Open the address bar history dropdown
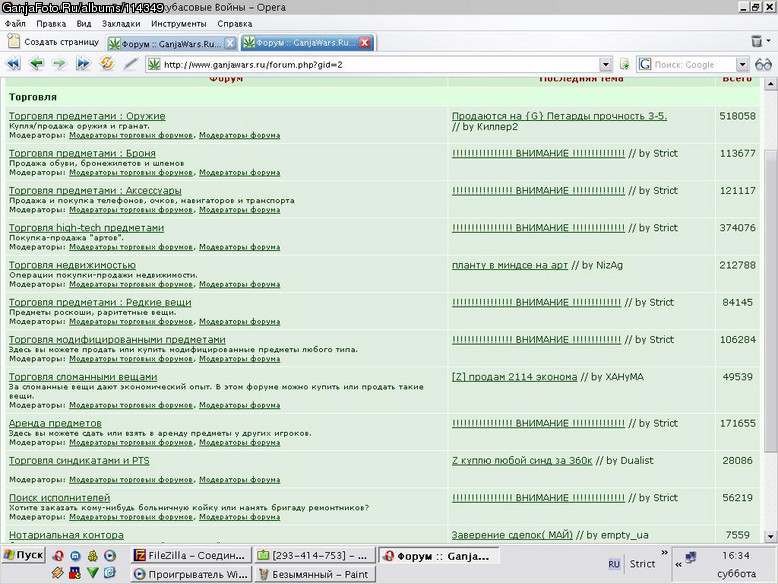778x584 pixels. point(605,65)
